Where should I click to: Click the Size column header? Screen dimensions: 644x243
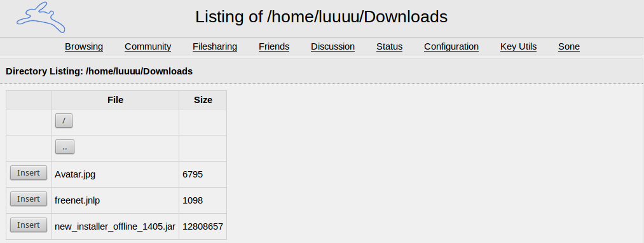[x=203, y=100]
